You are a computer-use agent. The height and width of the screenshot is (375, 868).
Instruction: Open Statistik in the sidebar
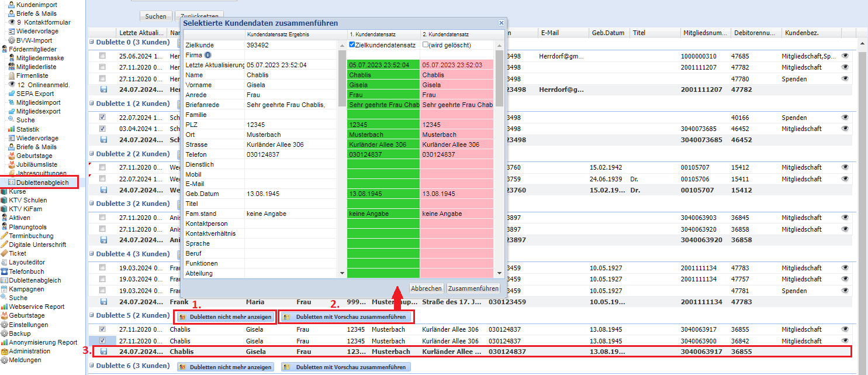(27, 129)
